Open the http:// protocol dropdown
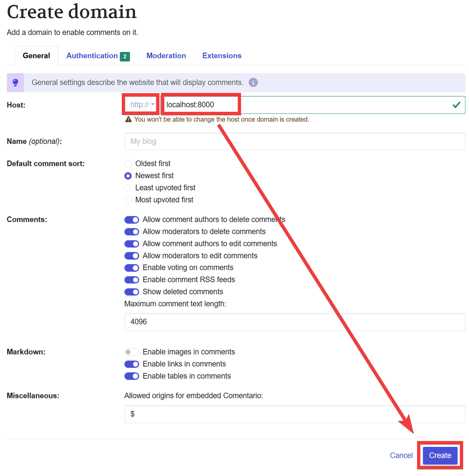The width and height of the screenshot is (469, 476). pos(142,105)
